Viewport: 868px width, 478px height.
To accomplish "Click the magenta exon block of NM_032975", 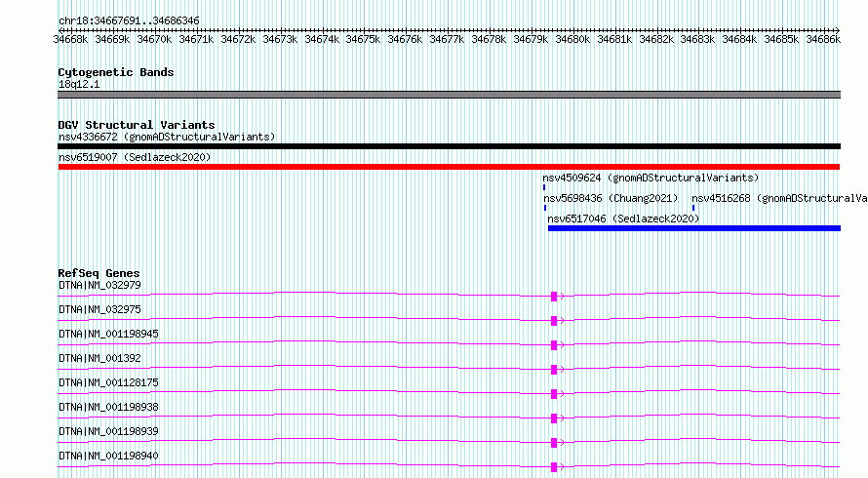I will (x=554, y=321).
